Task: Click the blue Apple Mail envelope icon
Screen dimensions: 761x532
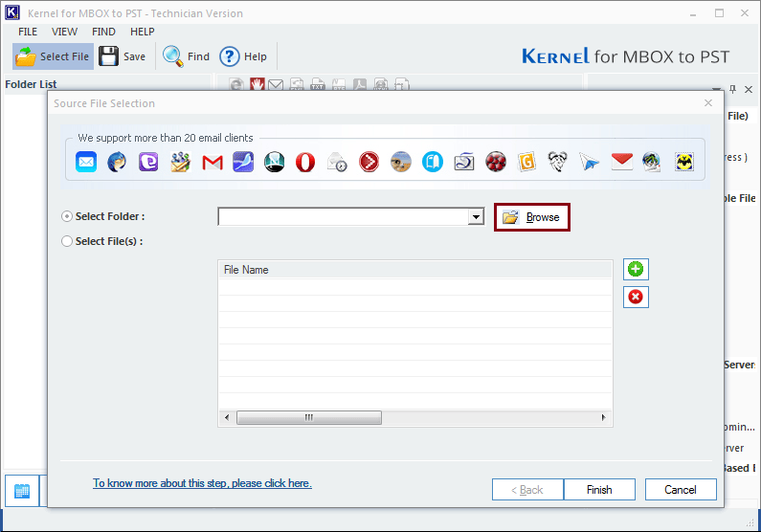Action: point(86,162)
